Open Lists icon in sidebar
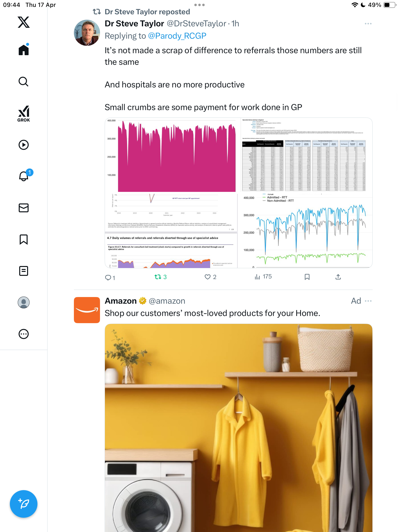Image resolution: width=399 pixels, height=532 pixels. [24, 271]
